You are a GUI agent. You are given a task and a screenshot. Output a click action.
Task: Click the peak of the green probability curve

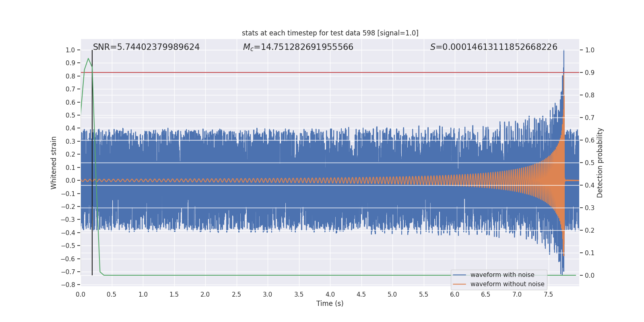(x=88, y=59)
